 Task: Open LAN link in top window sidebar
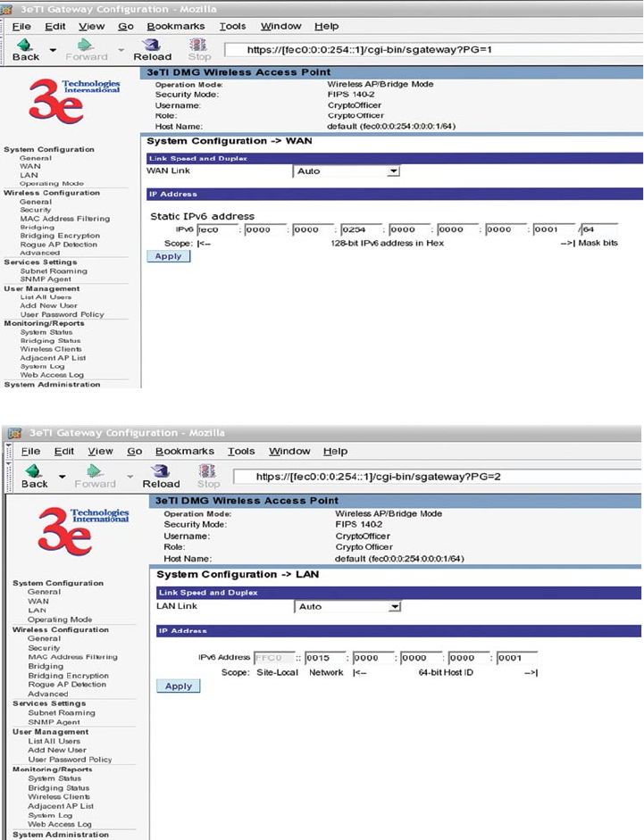tap(29, 175)
